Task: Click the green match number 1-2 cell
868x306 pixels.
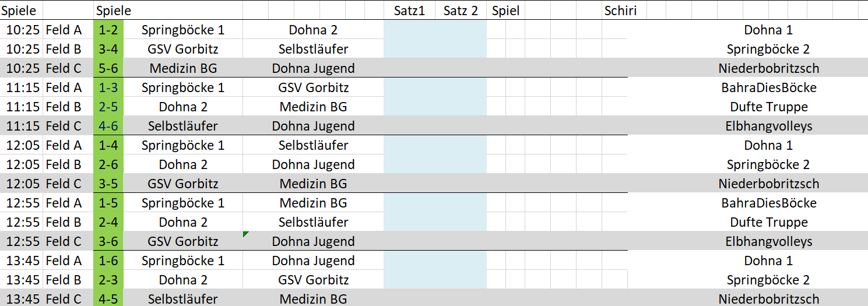Action: (x=108, y=30)
